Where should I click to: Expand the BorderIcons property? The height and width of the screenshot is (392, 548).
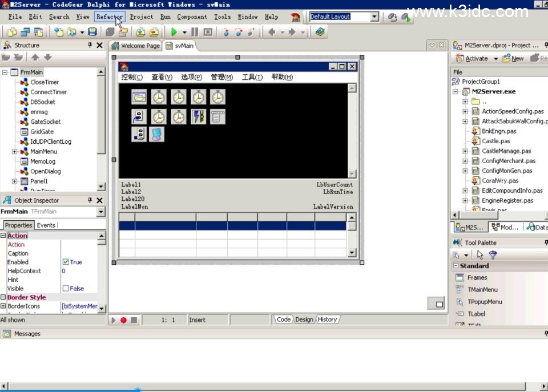point(3,306)
